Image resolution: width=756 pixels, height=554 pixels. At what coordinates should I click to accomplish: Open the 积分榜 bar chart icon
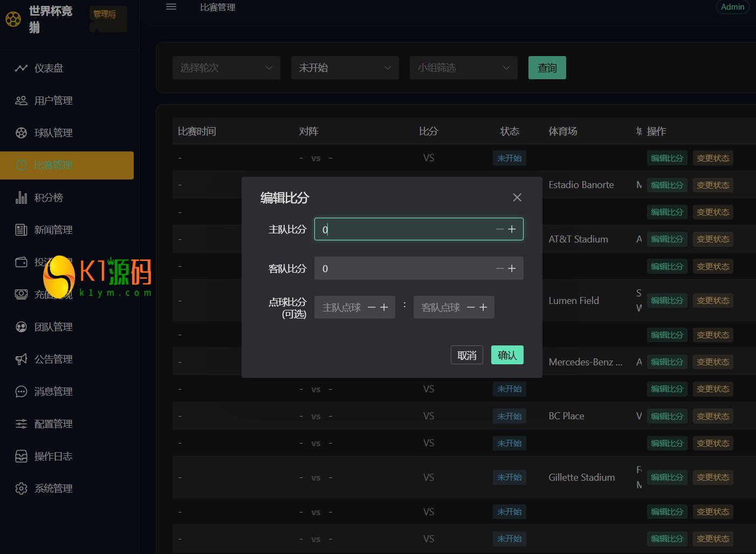pyautogui.click(x=21, y=197)
